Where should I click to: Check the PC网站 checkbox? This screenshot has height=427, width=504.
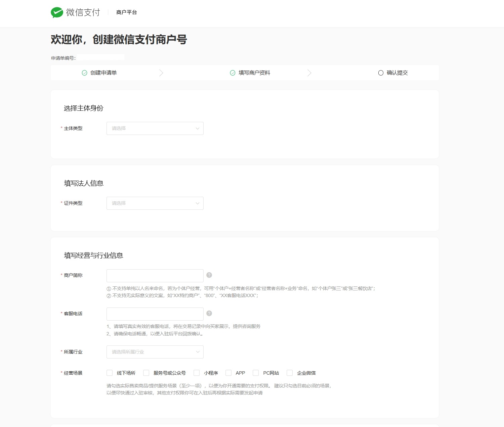coord(256,373)
